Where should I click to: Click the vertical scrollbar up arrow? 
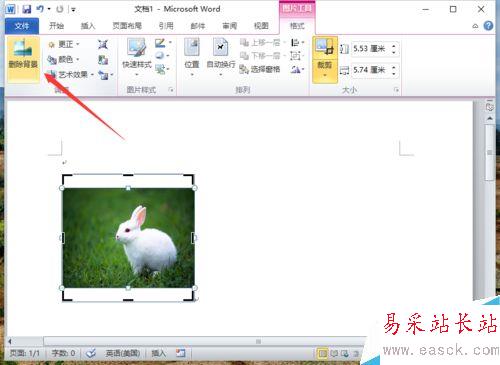[489, 118]
